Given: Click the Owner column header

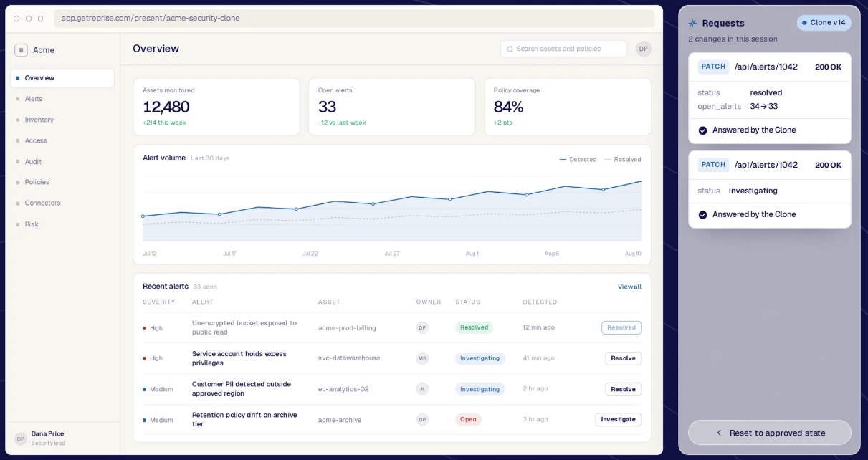Looking at the screenshot, I should tap(429, 302).
